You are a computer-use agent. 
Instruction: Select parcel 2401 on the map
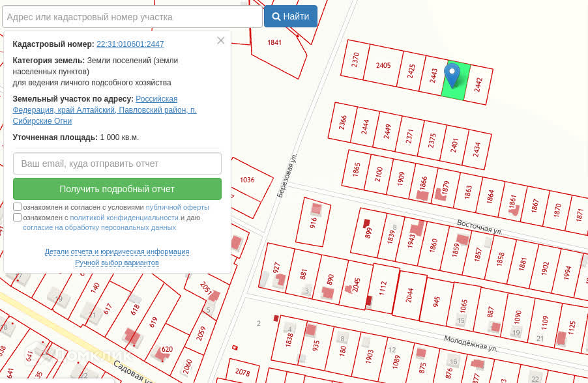[x=454, y=145]
